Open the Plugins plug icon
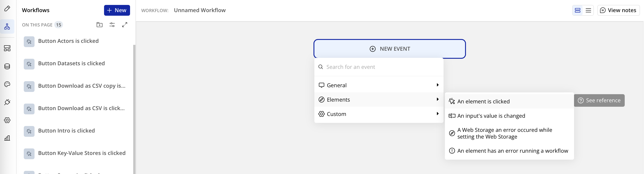The image size is (644, 174). pyautogui.click(x=7, y=102)
